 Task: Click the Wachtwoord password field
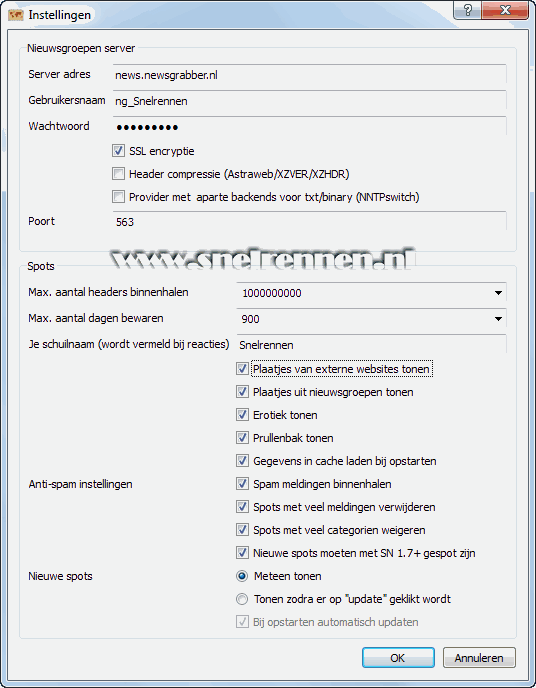click(310, 126)
